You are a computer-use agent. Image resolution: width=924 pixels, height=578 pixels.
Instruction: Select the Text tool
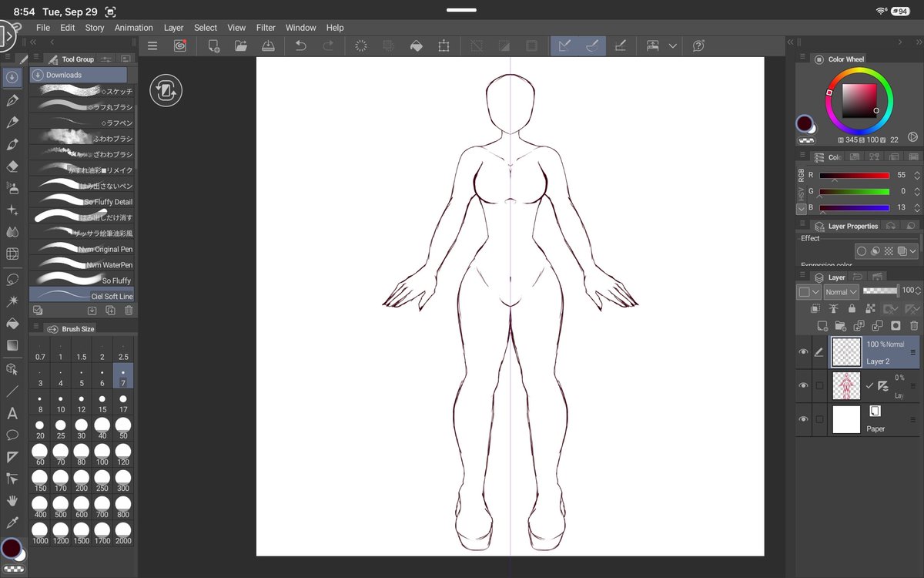tap(12, 414)
